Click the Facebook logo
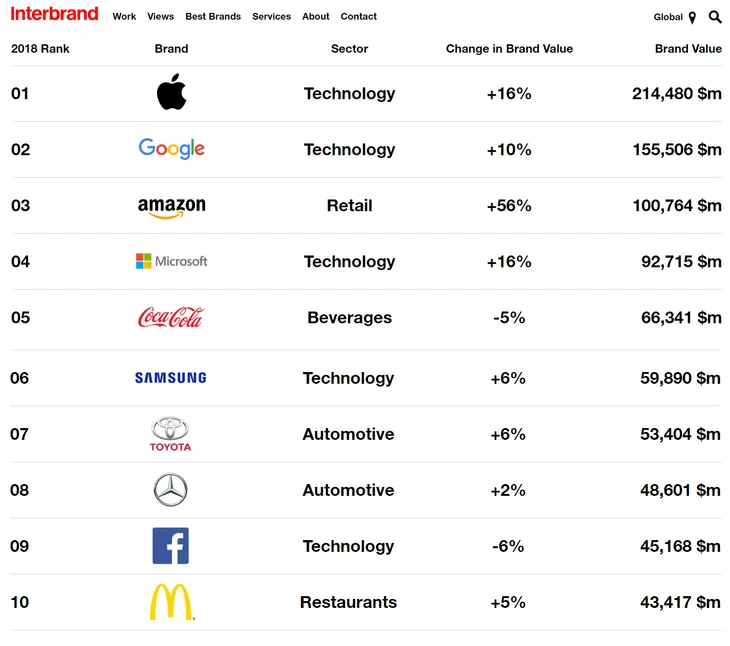 [170, 545]
